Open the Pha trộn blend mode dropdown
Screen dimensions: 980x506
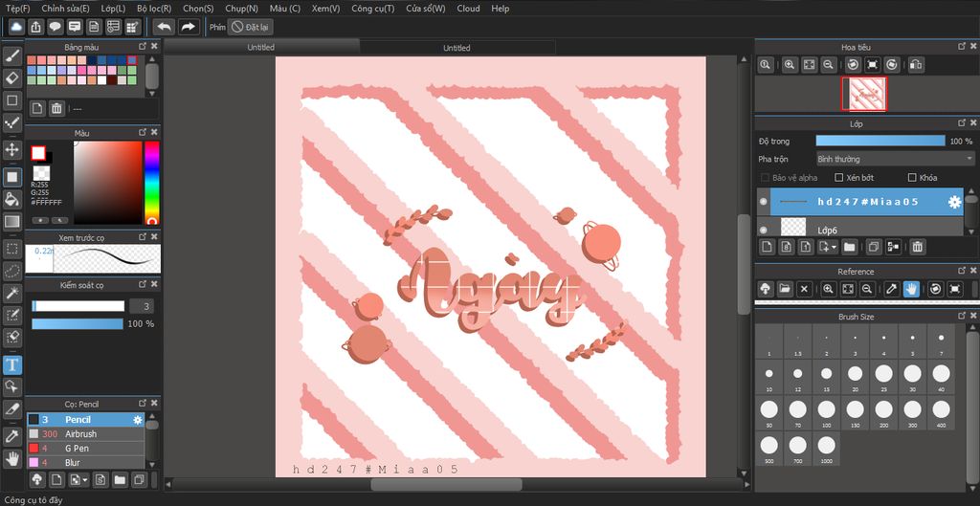point(896,160)
